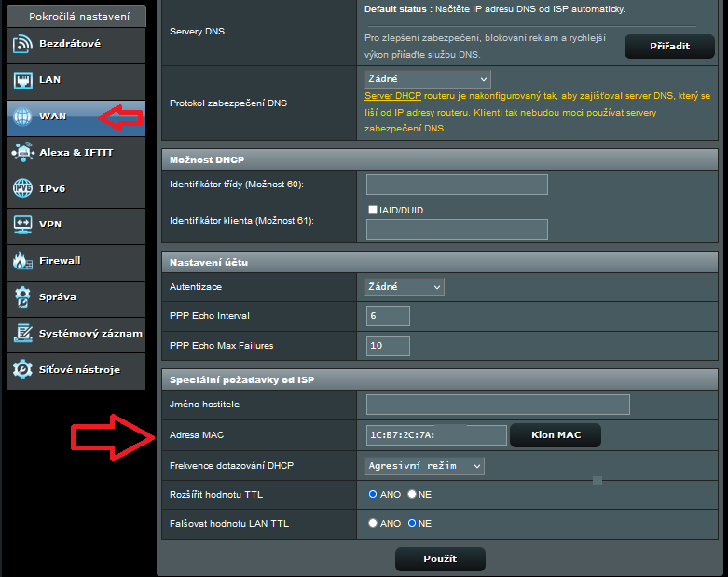Select the WAN globe icon
The image size is (728, 577).
pos(23,117)
